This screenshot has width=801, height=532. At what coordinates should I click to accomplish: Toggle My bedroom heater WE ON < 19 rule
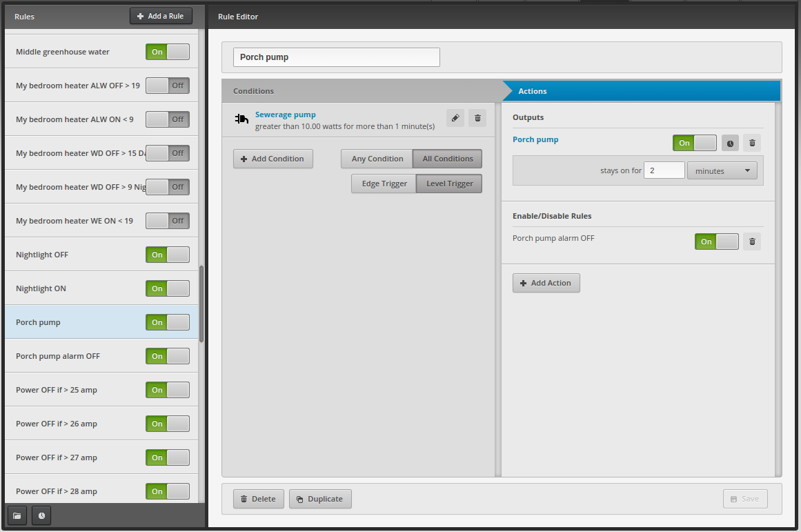click(x=168, y=221)
